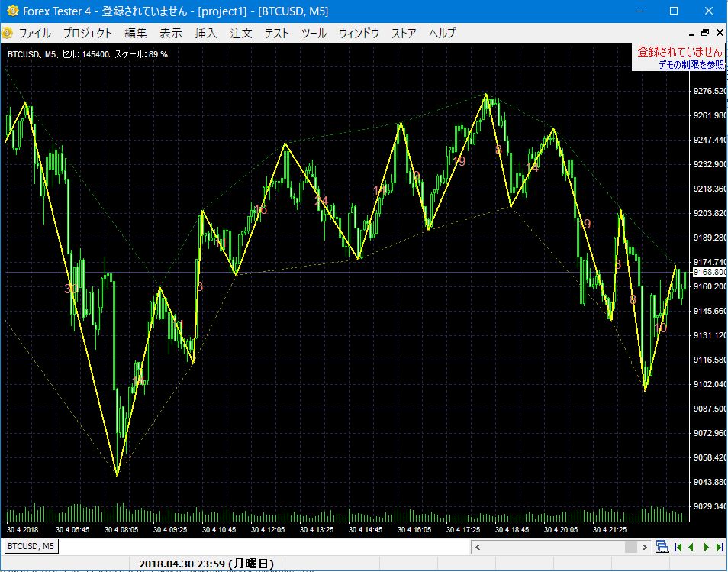Open the 編集 menu

coord(136,34)
